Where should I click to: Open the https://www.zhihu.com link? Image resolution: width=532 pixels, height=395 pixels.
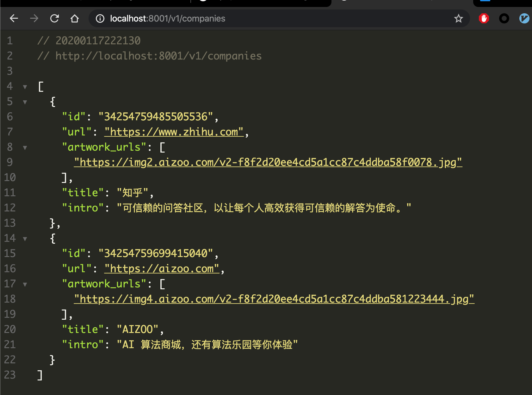[x=174, y=132]
